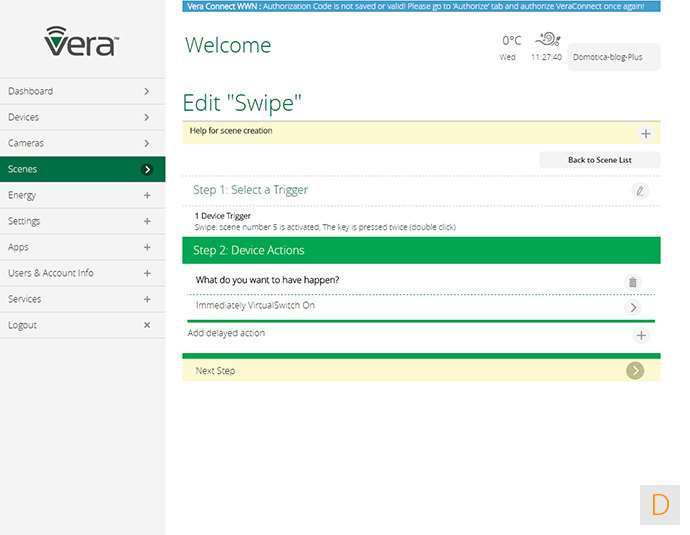Open the Immediately VirtualSwitch On action

tap(633, 307)
